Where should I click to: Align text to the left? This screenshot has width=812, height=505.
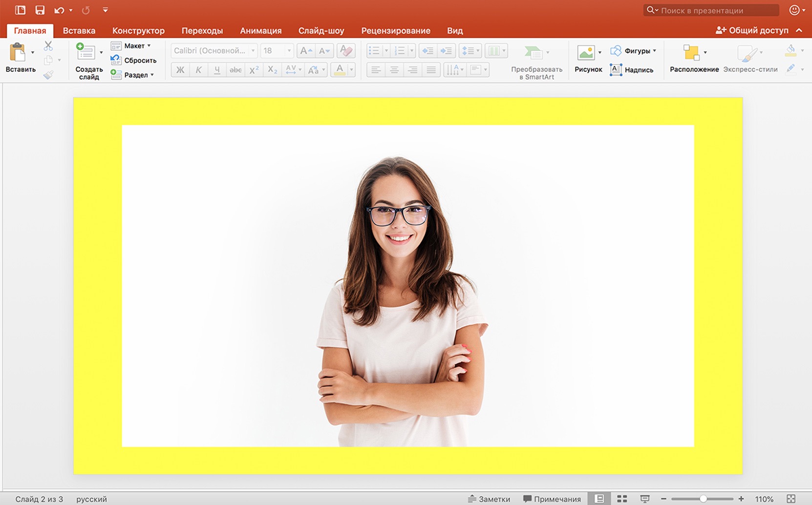pos(376,70)
